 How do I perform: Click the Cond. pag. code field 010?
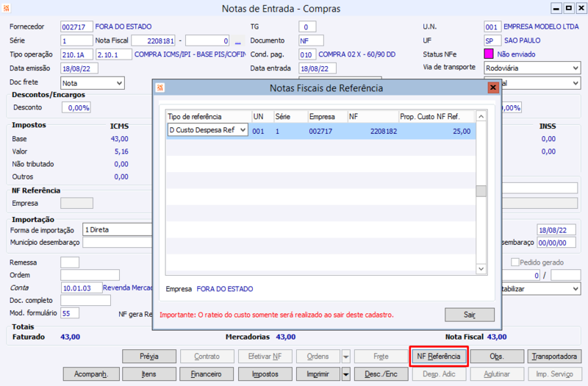tap(307, 54)
